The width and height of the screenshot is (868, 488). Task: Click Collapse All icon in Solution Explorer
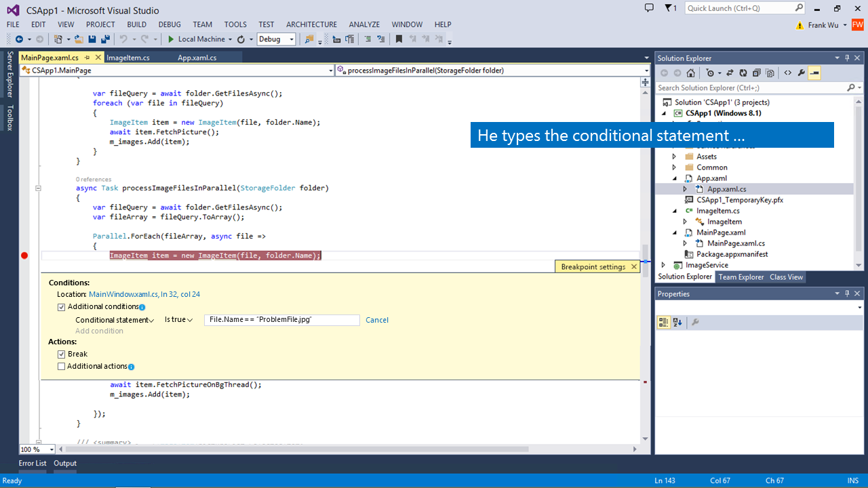[x=757, y=73]
